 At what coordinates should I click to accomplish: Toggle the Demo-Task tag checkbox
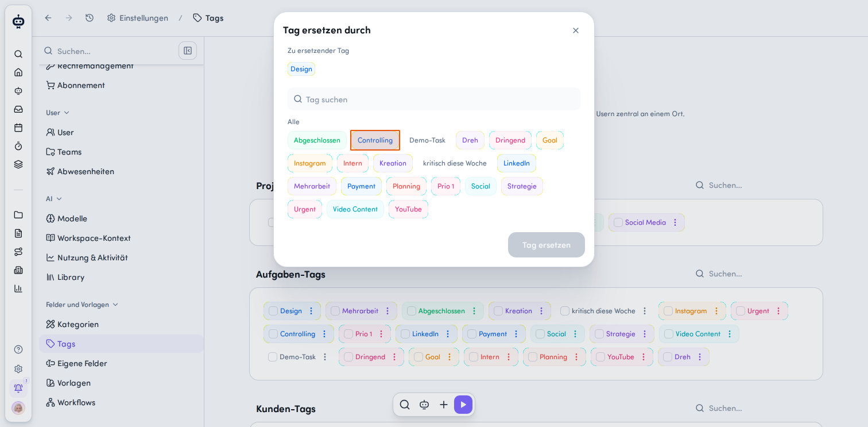click(273, 357)
